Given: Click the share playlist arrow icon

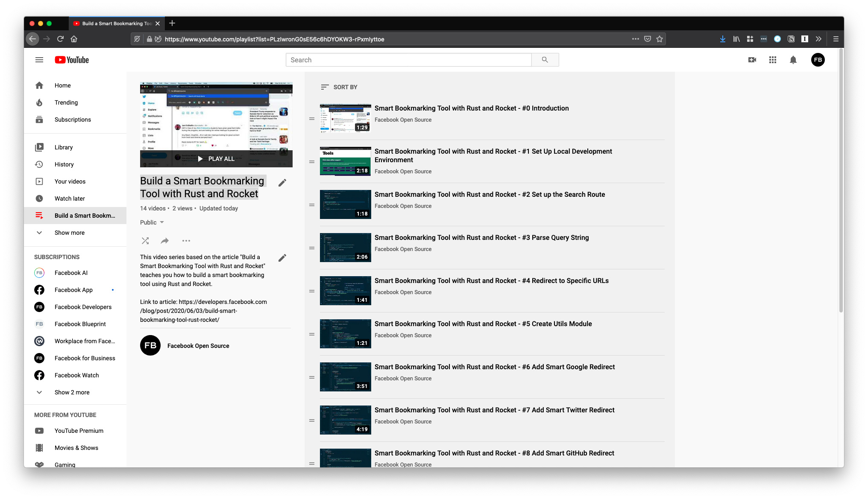Looking at the screenshot, I should click(165, 241).
